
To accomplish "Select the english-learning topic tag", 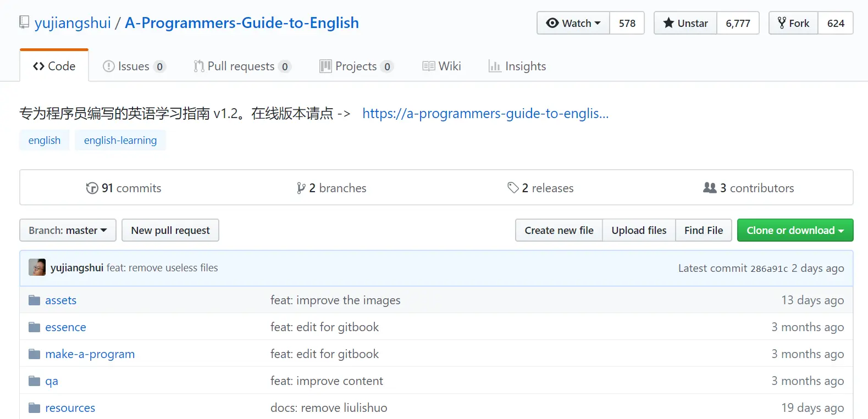I will click(x=120, y=140).
